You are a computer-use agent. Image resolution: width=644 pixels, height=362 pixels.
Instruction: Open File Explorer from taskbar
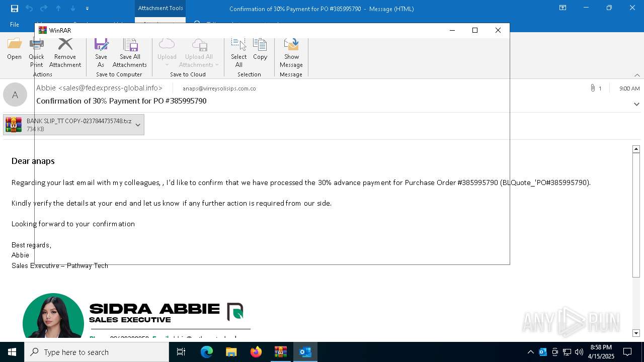point(231,352)
